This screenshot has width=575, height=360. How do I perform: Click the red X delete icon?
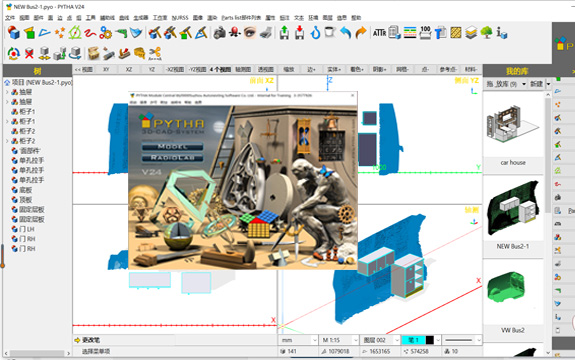pos(29,54)
